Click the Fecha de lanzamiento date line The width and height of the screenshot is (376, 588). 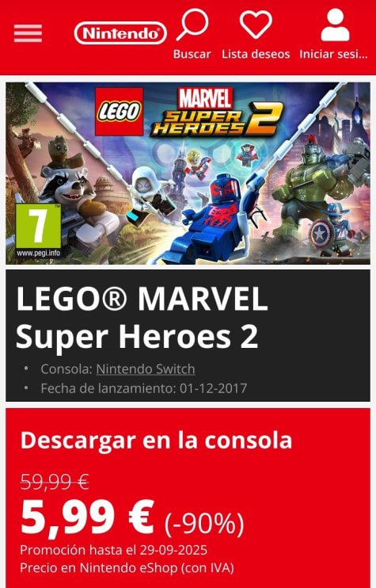point(144,388)
